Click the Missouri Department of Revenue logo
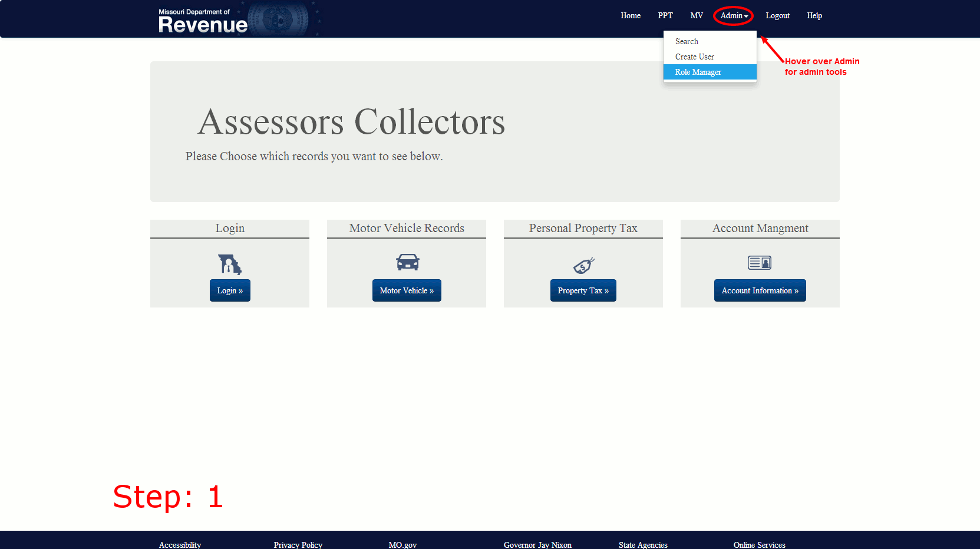The image size is (980, 549). pyautogui.click(x=203, y=21)
